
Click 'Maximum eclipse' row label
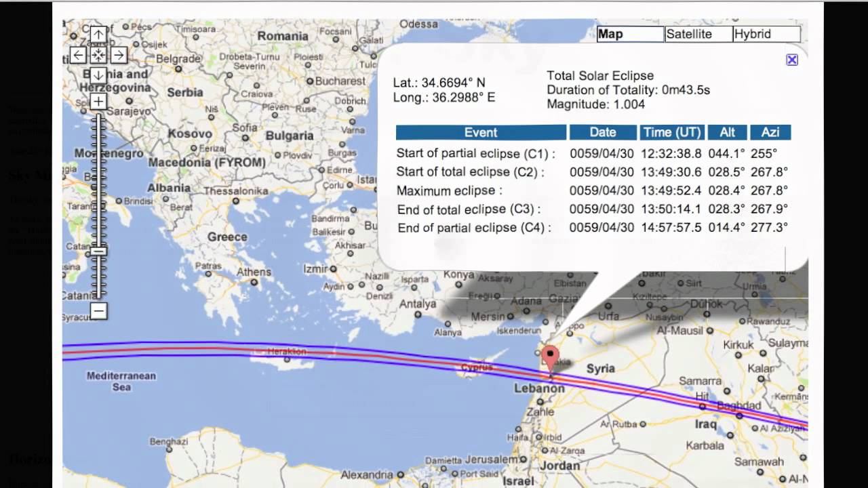click(x=450, y=191)
